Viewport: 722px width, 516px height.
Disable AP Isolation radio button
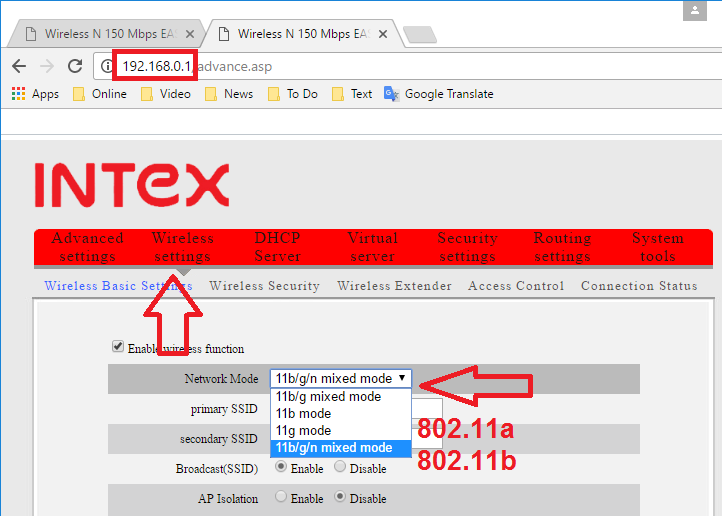click(x=340, y=497)
